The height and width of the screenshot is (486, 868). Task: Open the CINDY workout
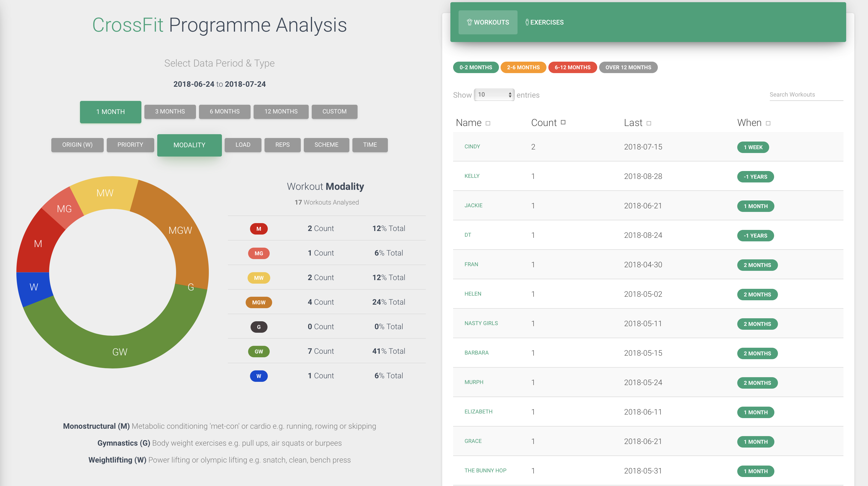pyautogui.click(x=472, y=147)
